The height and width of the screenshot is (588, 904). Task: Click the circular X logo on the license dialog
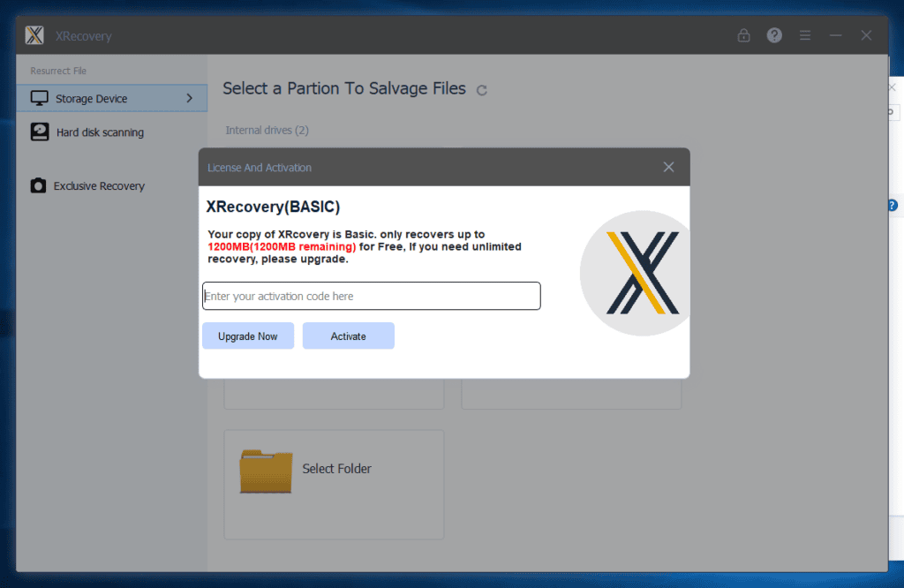pos(636,273)
